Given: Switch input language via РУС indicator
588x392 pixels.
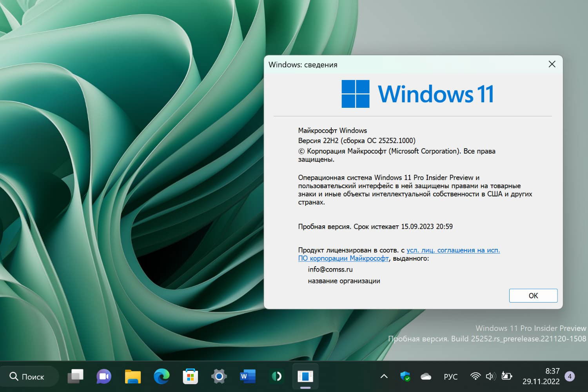Looking at the screenshot, I should pyautogui.click(x=451, y=377).
